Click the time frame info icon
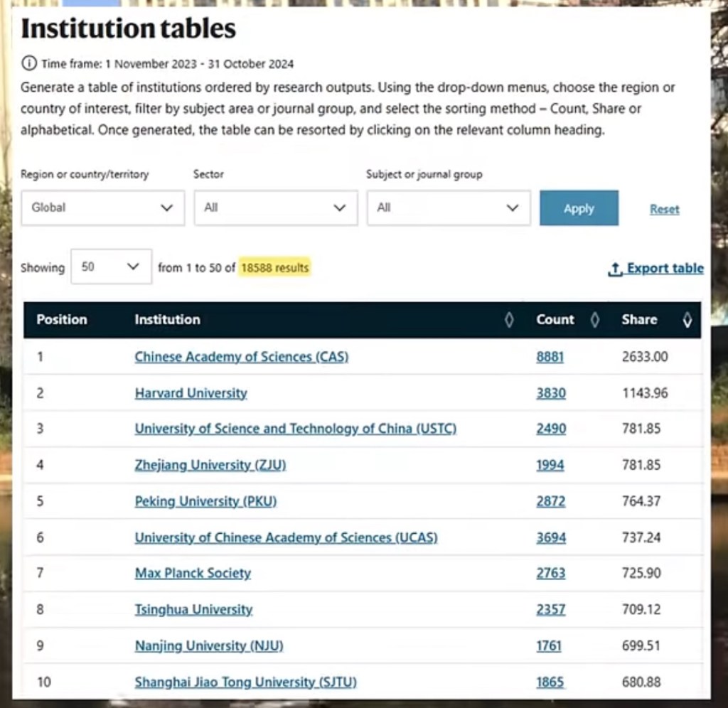 pyautogui.click(x=28, y=63)
